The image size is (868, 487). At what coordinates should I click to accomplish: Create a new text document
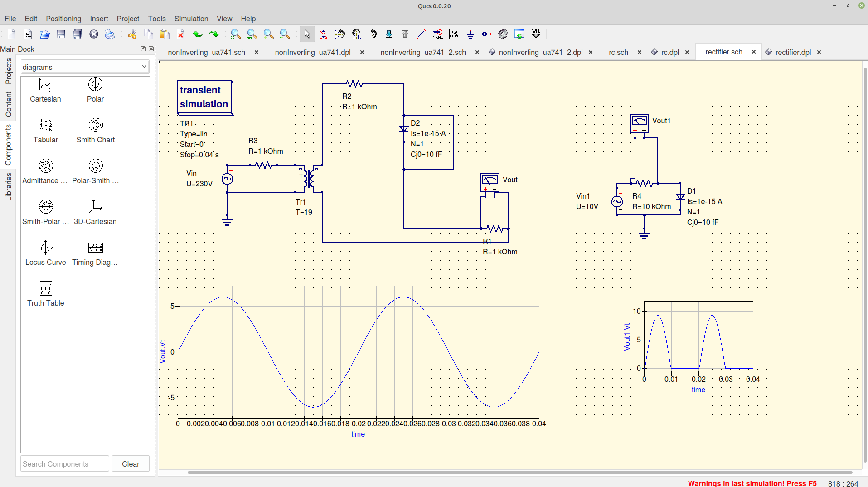[x=28, y=34]
